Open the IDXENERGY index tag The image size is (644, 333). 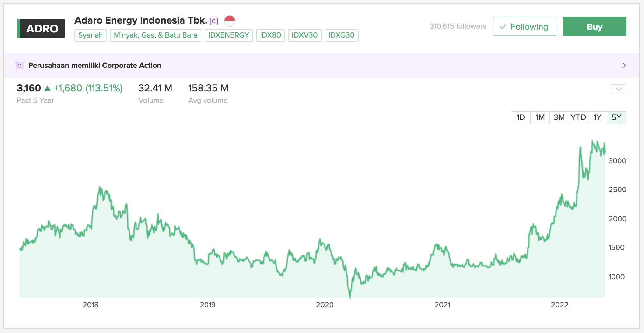click(x=229, y=35)
